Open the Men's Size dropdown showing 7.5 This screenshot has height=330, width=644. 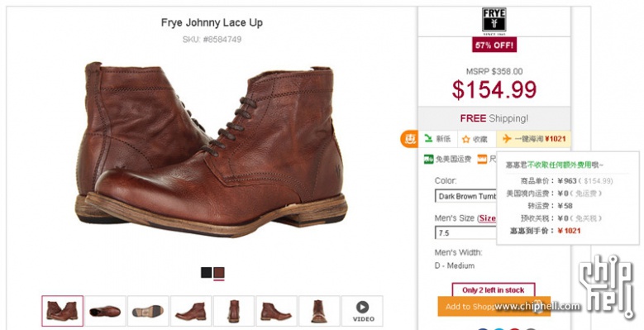click(465, 232)
